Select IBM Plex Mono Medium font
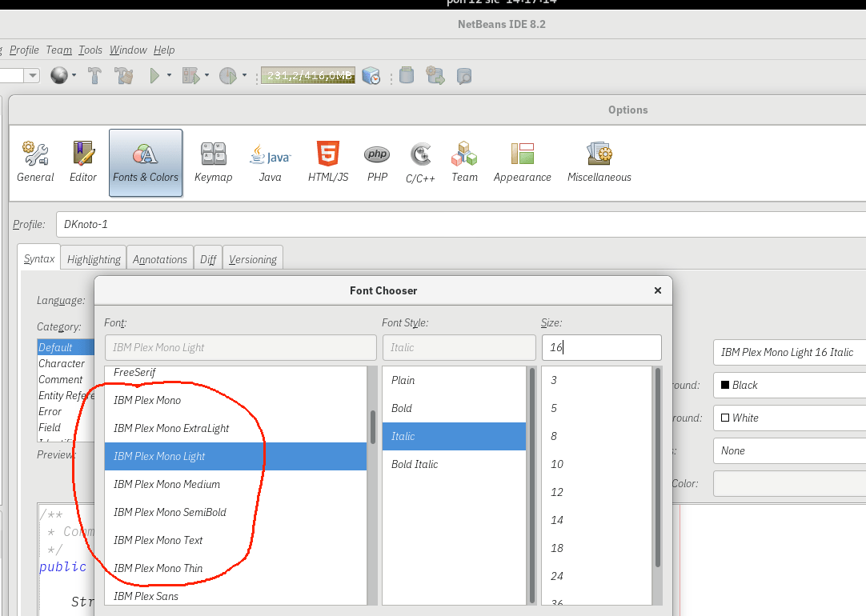866x616 pixels. tap(166, 484)
